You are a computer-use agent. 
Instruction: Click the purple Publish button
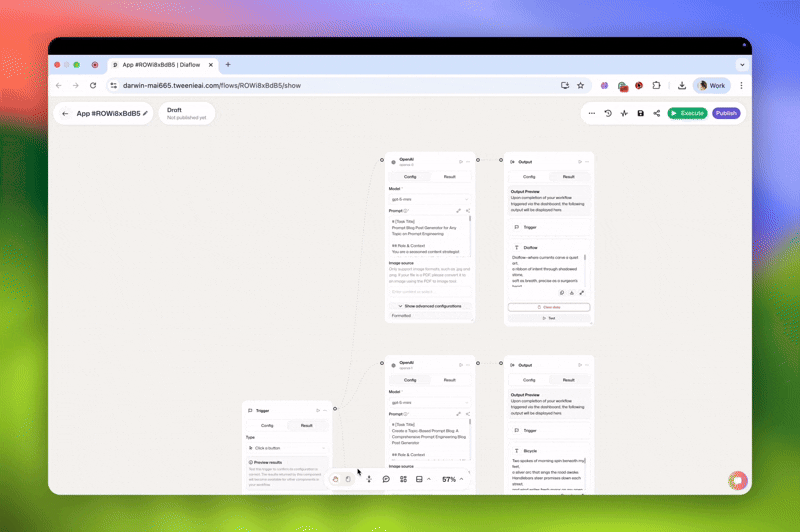click(x=726, y=113)
